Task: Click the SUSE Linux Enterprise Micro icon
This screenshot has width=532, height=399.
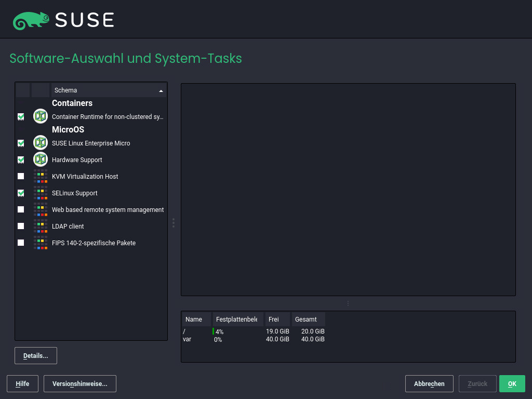Action: click(x=41, y=143)
